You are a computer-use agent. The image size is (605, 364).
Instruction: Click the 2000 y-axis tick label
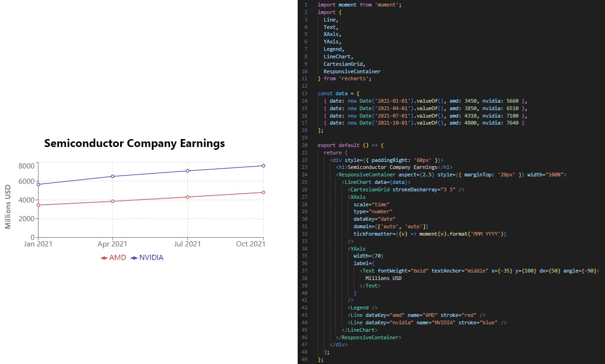[x=27, y=219]
